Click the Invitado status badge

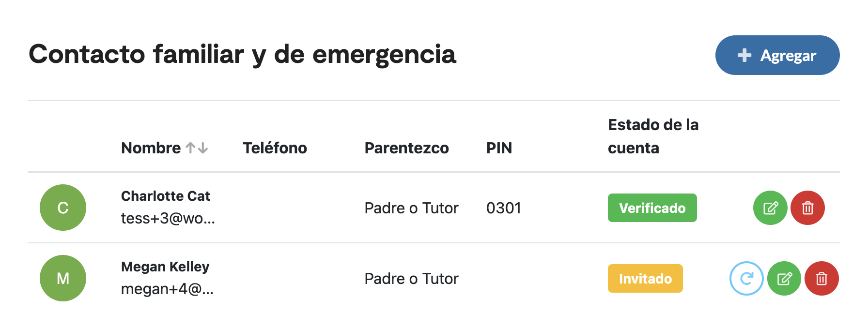click(645, 279)
